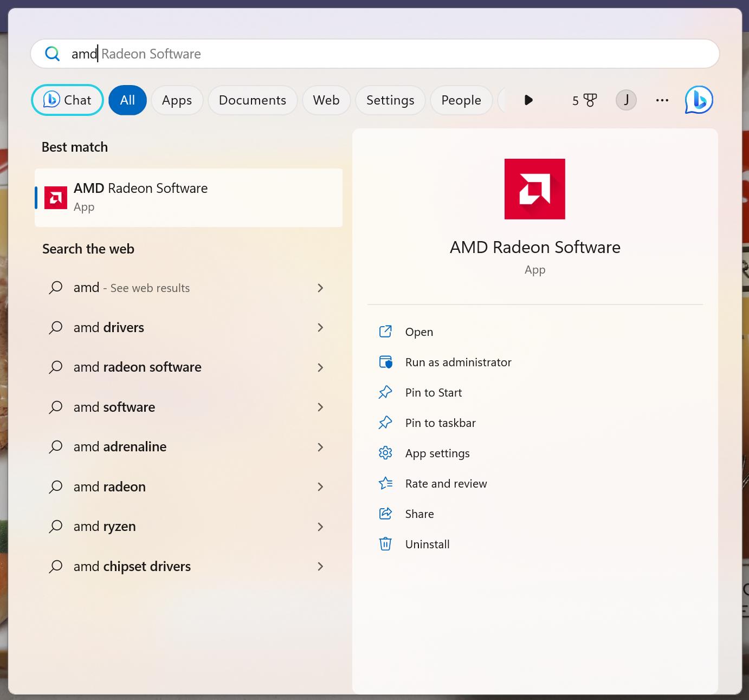Select Pin to taskbar option
The image size is (749, 700).
(x=440, y=423)
